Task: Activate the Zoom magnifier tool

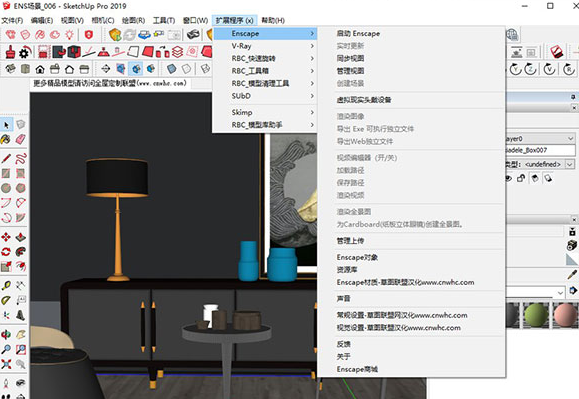Action: (6, 349)
